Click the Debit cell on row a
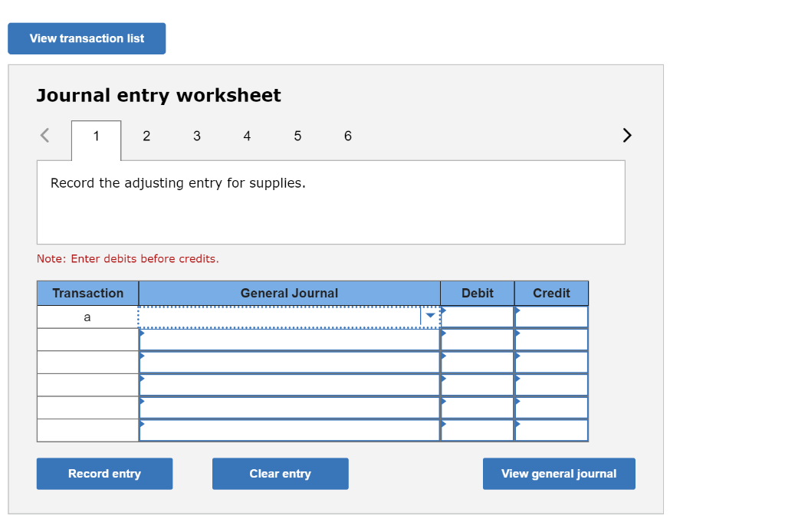785x532 pixels. pos(477,315)
